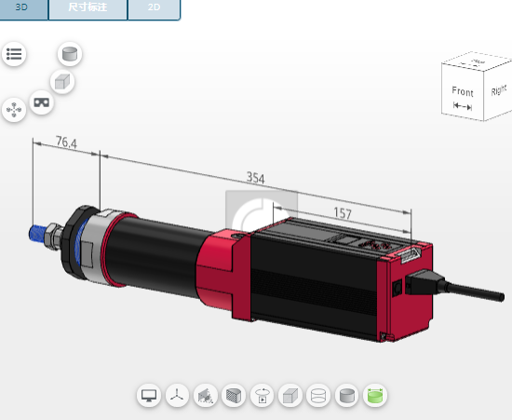Image resolution: width=512 pixels, height=420 pixels.
Task: Select the shaded cylinder display icon at top
Action: tap(70, 54)
